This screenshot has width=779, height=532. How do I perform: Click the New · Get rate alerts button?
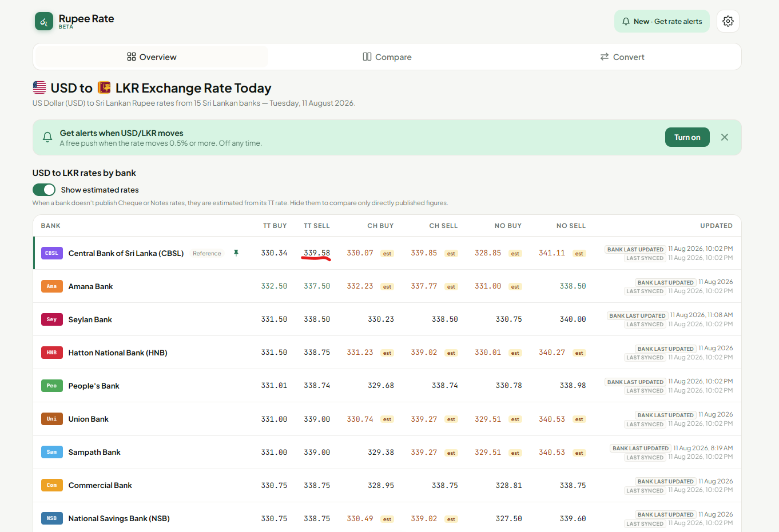coord(662,21)
